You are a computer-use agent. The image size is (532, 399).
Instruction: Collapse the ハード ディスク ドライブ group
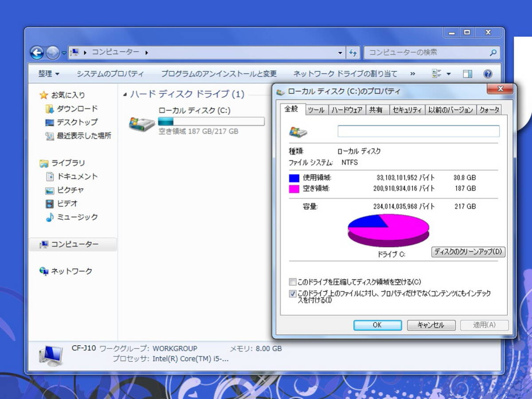pyautogui.click(x=125, y=94)
